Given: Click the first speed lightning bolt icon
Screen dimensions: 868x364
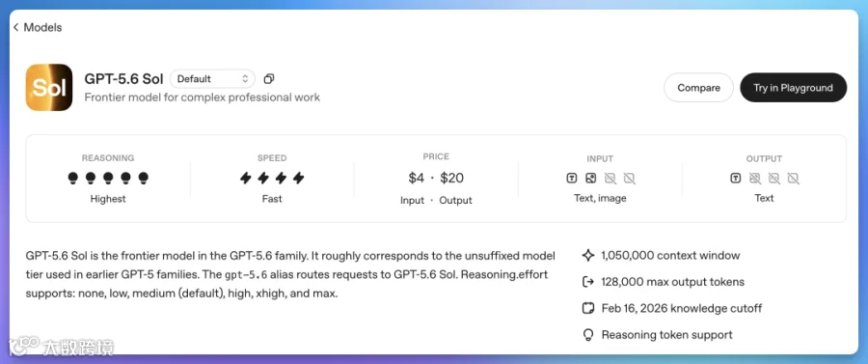Looking at the screenshot, I should [x=245, y=178].
